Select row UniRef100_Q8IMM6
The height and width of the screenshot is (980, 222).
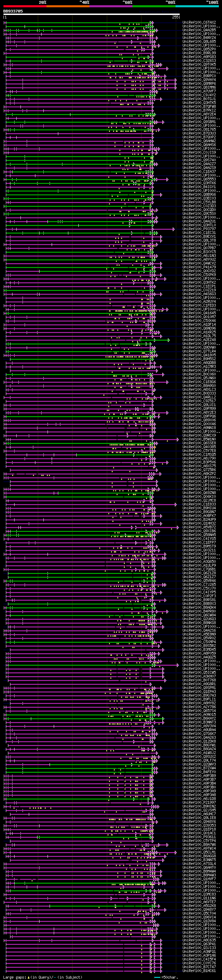pos(199,88)
